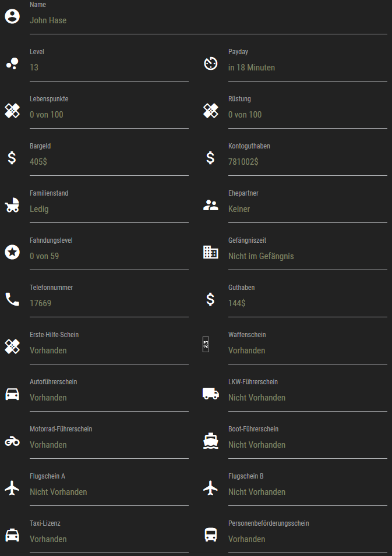Image resolution: width=392 pixels, height=556 pixels.
Task: Focus the Telefonnummer field with 17669
Action: 109,303
